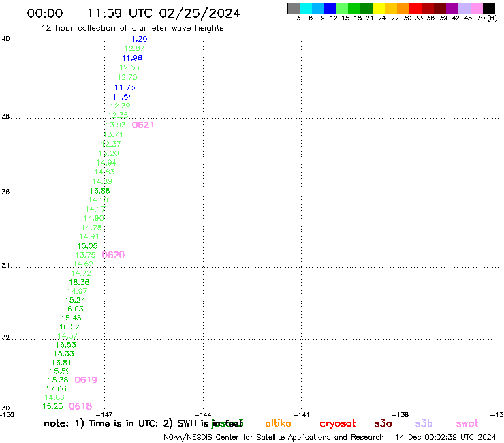The width and height of the screenshot is (504, 443).
Task: Click the blue wave height value 11.20
Action: click(137, 39)
